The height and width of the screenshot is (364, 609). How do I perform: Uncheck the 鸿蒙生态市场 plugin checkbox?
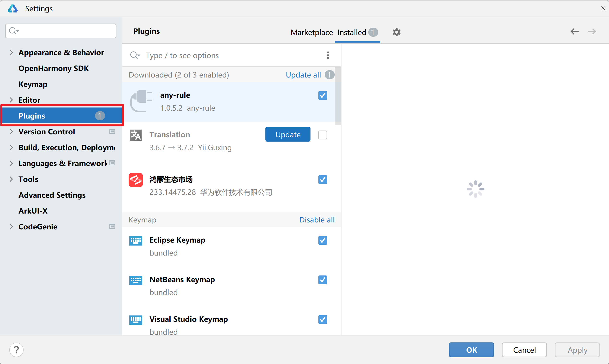(x=322, y=180)
